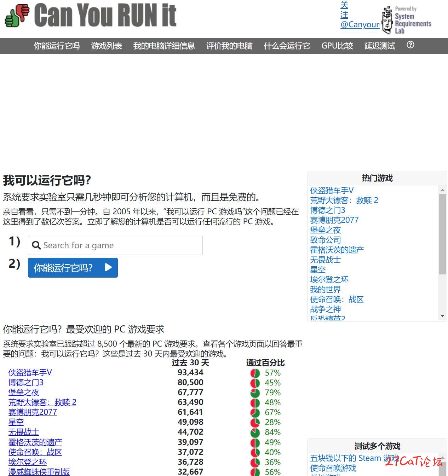Click the System Requirements Lab logo
The width and height of the screenshot is (448, 476).
(x=407, y=20)
